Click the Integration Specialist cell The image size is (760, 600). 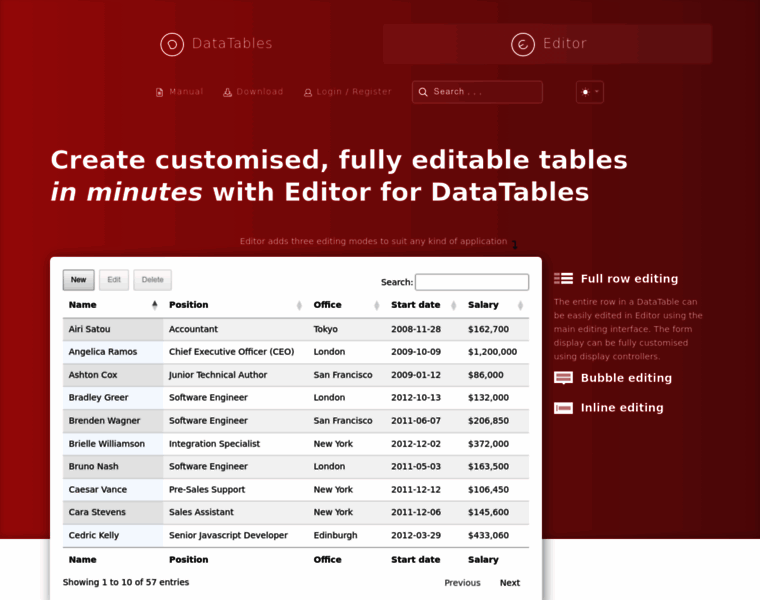pos(236,444)
